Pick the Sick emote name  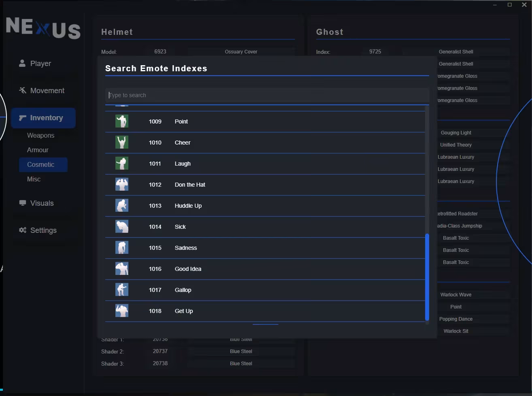click(180, 227)
